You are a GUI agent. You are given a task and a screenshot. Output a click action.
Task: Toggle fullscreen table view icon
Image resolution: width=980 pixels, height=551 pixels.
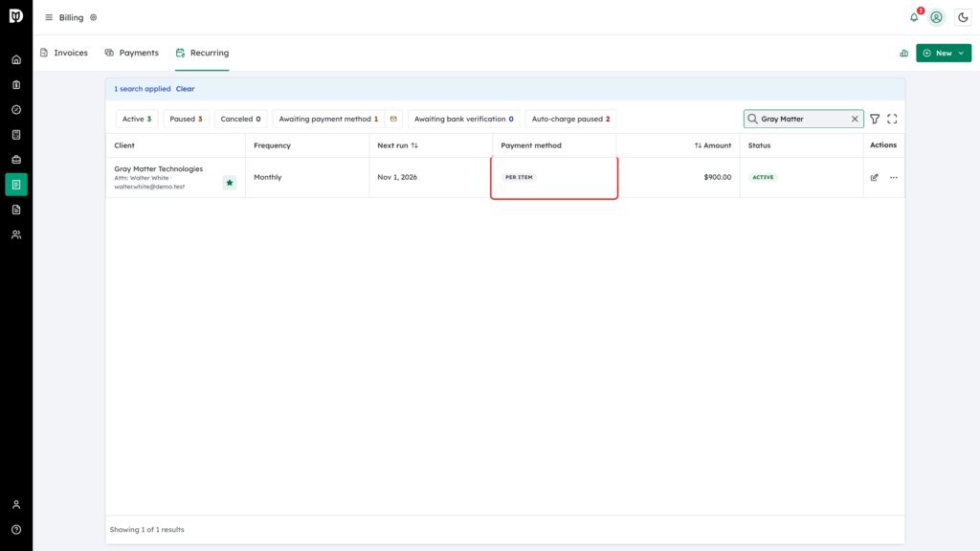pyautogui.click(x=892, y=119)
